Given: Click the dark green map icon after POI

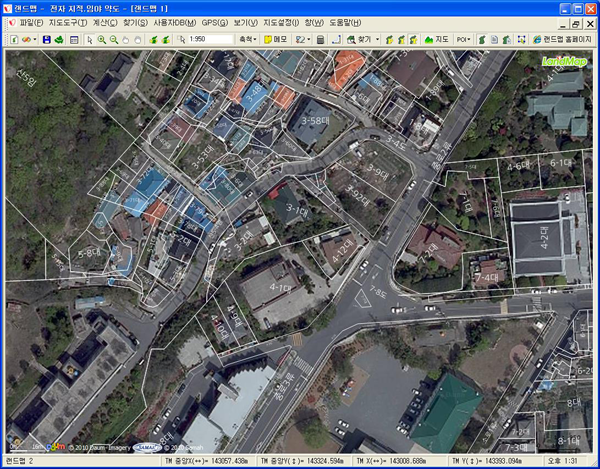Looking at the screenshot, I should coord(482,39).
